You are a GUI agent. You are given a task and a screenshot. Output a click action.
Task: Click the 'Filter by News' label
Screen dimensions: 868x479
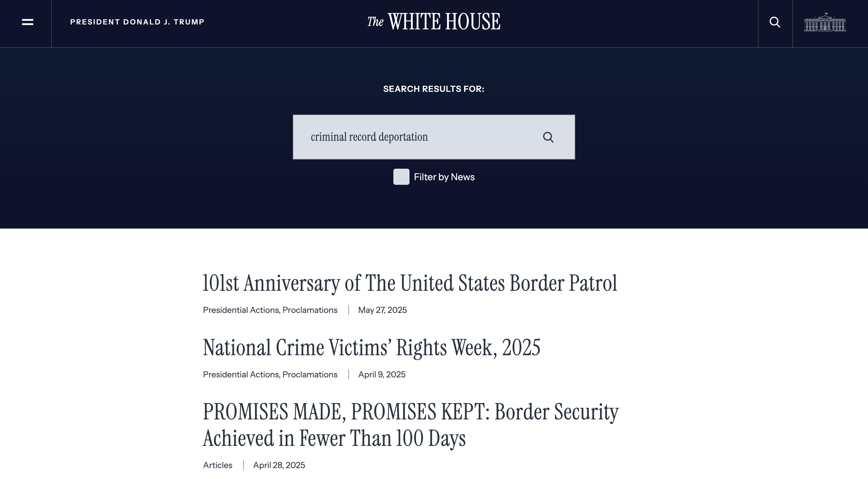pos(444,177)
